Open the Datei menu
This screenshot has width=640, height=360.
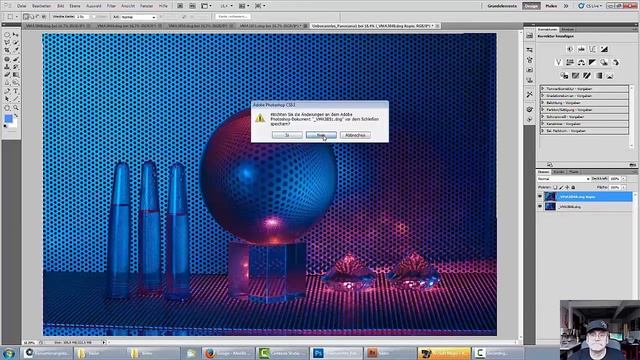click(22, 6)
